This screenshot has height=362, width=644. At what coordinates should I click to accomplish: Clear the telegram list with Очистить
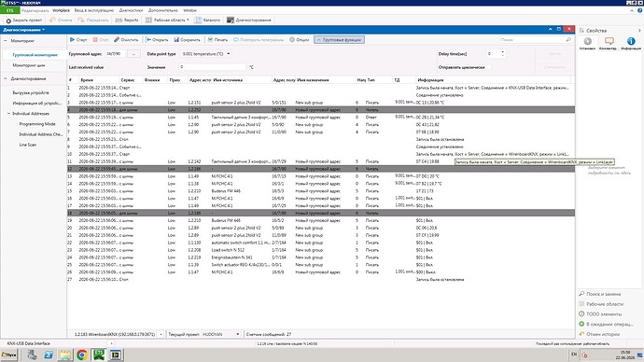click(x=126, y=40)
